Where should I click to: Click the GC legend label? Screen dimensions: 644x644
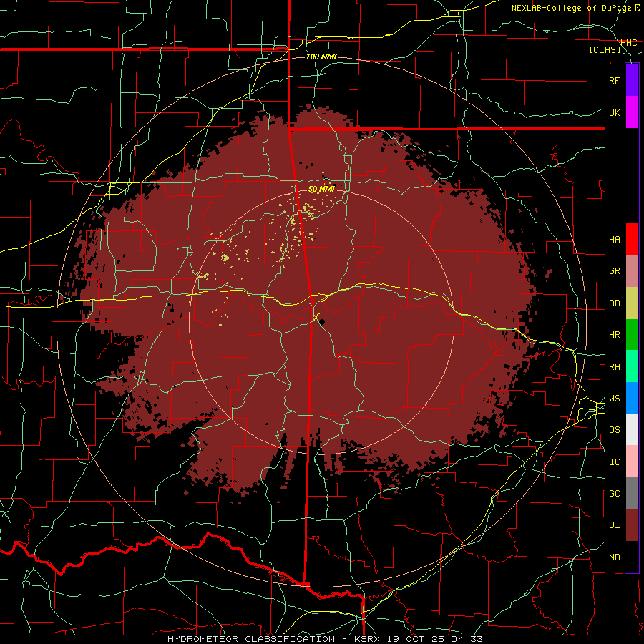[x=614, y=494]
